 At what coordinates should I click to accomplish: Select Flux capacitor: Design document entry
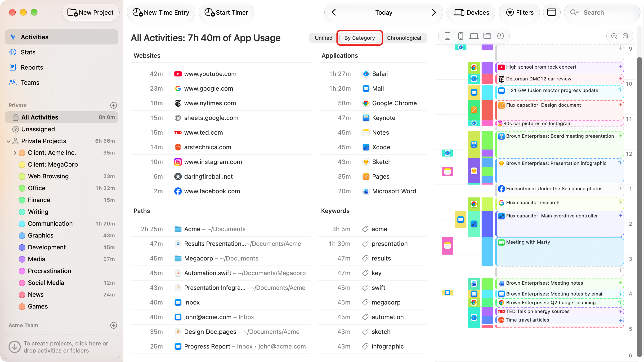[559, 110]
